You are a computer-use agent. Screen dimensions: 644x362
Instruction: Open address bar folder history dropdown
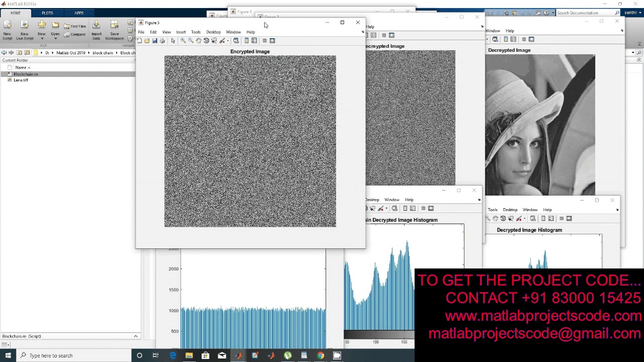point(633,53)
